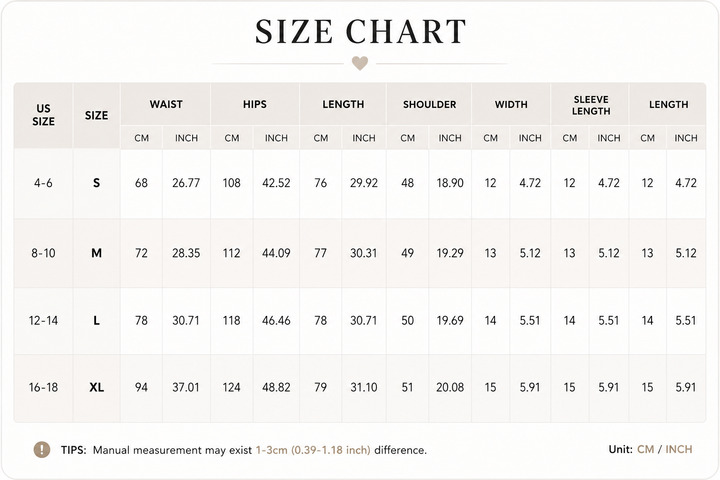Screen dimensions: 720x480
Task: Click the 48.82 hips inch value
Action: (276, 387)
